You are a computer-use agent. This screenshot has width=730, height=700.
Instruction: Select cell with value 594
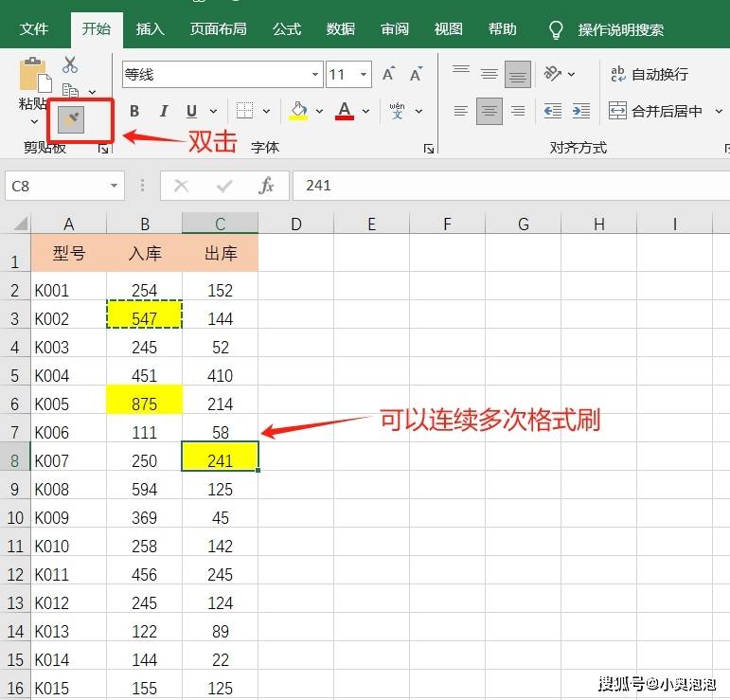tap(144, 485)
